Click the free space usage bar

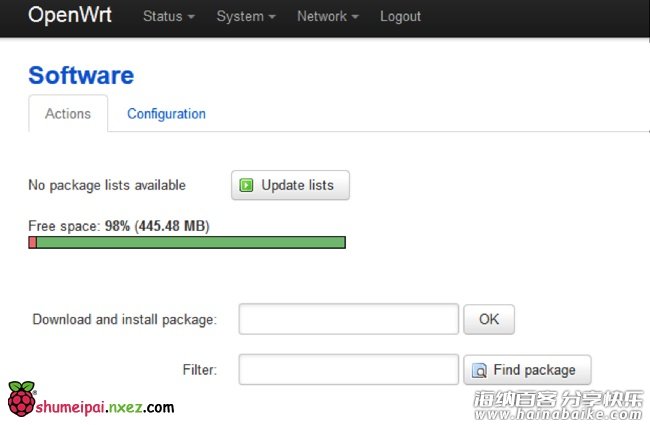187,243
